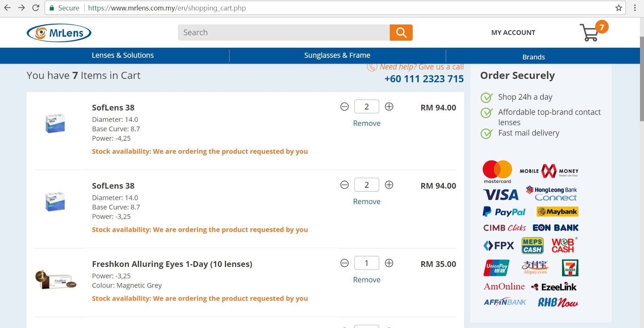Click the page vertical scrollbar thumb
The image size is (644, 328).
(x=642, y=78)
